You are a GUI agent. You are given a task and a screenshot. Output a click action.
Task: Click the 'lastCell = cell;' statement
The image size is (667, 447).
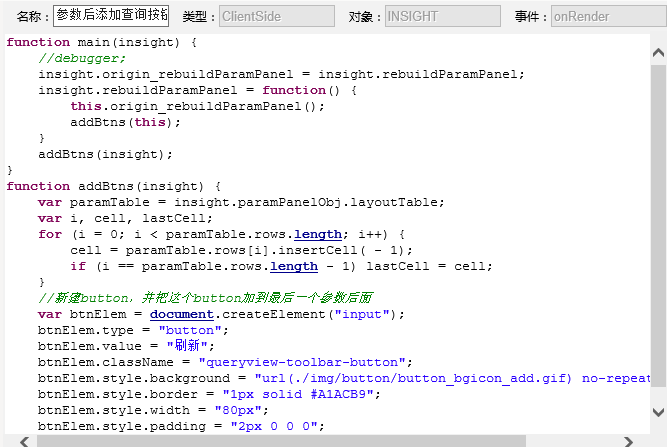[430, 266]
